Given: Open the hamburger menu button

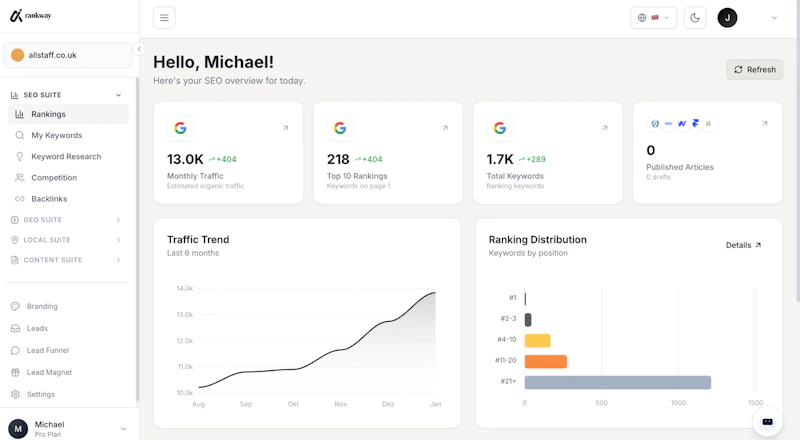Looking at the screenshot, I should pos(164,18).
